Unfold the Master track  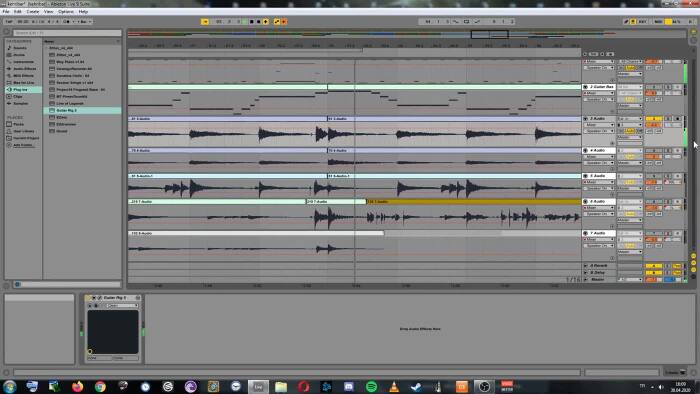(585, 279)
